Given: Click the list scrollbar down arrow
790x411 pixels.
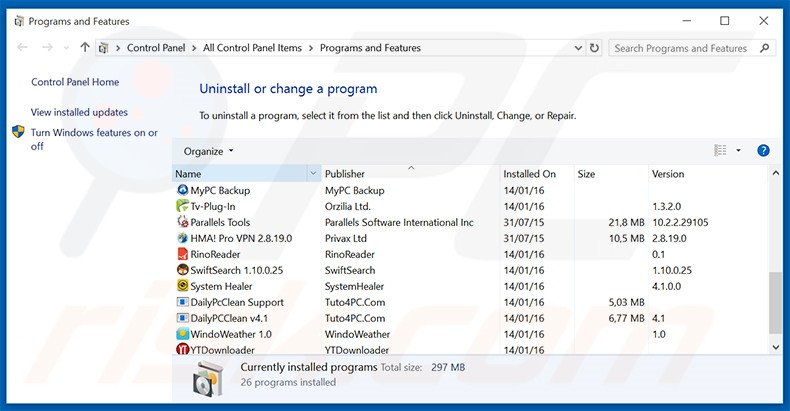Looking at the screenshot, I should click(x=775, y=347).
